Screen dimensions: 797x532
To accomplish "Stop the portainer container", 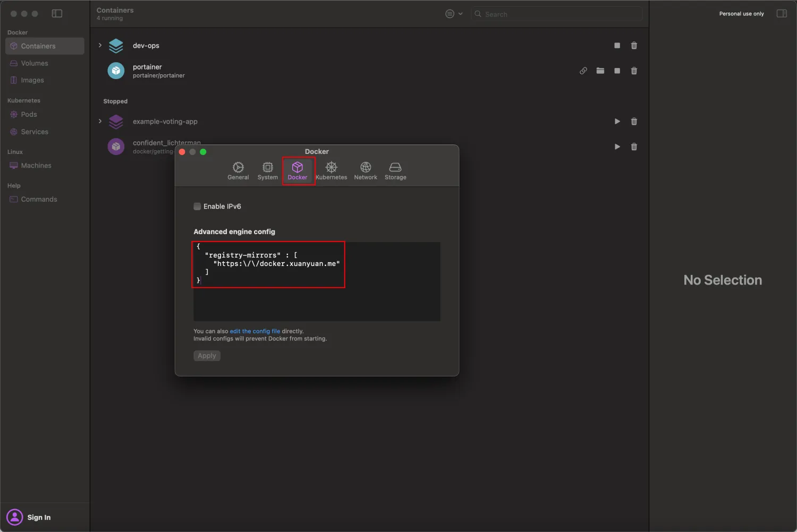I will click(617, 71).
